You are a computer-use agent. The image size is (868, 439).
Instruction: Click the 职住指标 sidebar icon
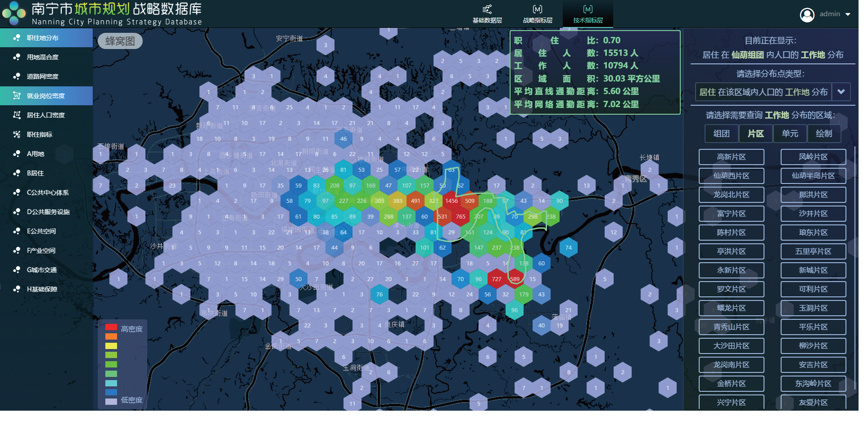pos(17,134)
